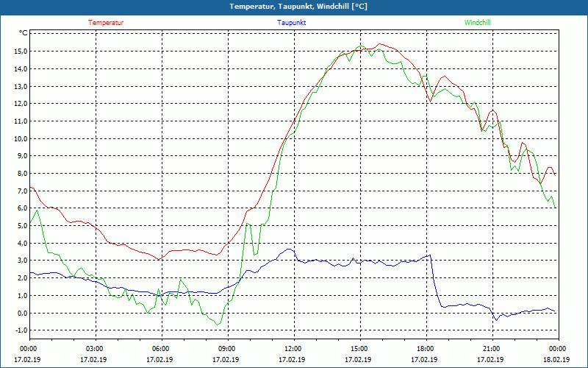Click the 18.02.19 date label
This screenshot has width=588, height=368.
point(556,359)
